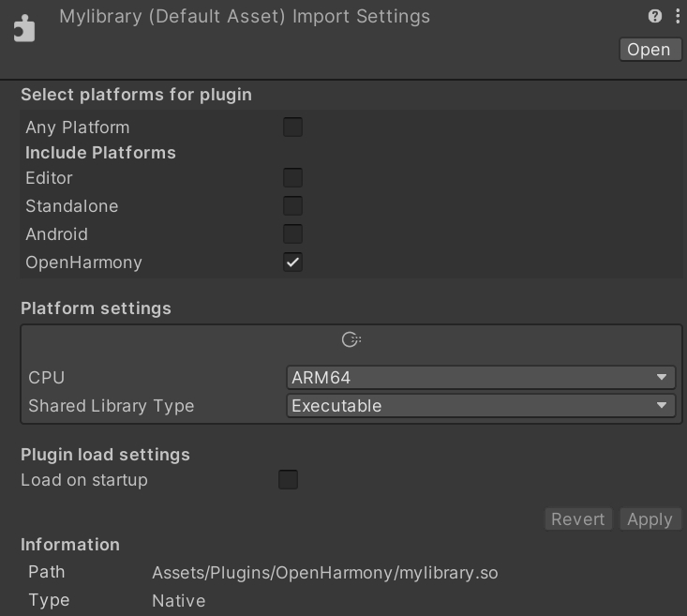Image resolution: width=687 pixels, height=616 pixels.
Task: Click the Platform settings section header
Action: pos(96,308)
